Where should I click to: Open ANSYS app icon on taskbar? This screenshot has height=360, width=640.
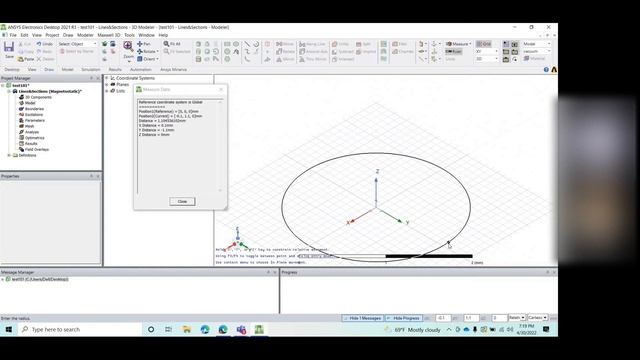tap(259, 329)
